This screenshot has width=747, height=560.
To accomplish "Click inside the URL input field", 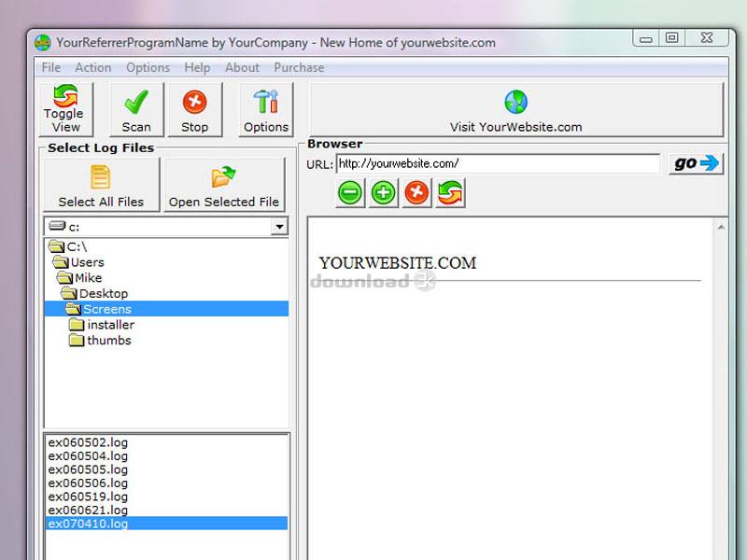I will (x=498, y=164).
